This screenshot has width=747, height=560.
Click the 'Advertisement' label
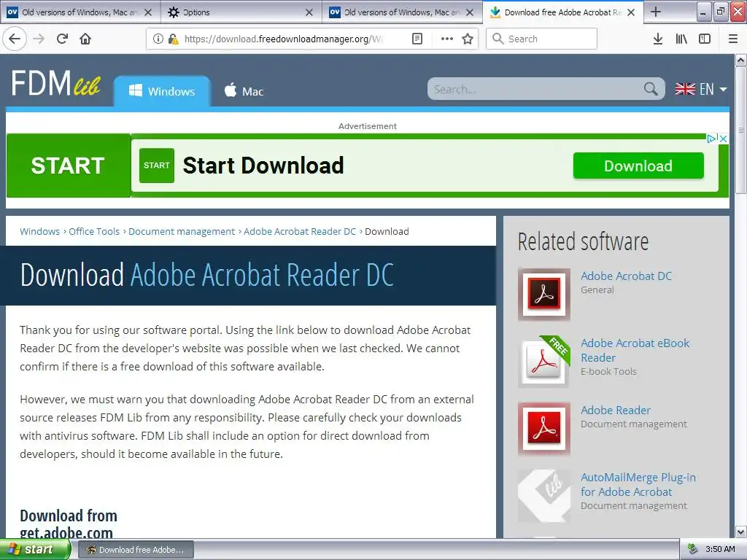click(x=368, y=126)
